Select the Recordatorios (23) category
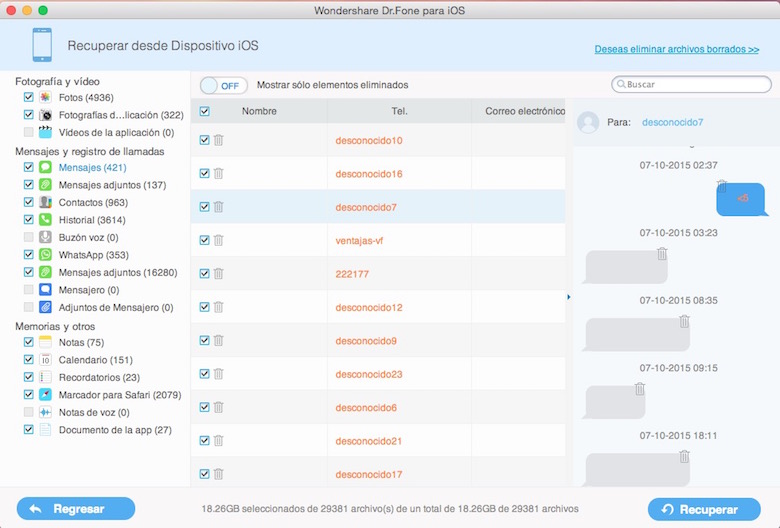This screenshot has height=528, width=780. pos(99,377)
